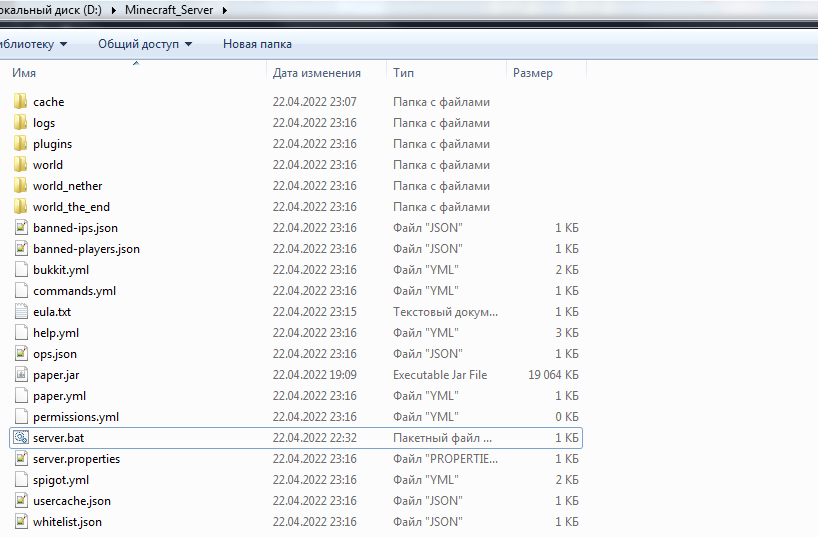Click the server.properties file icon

[x=21, y=458]
